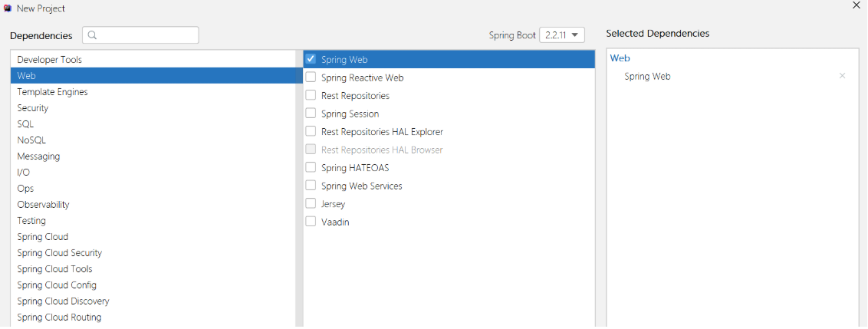Focus the Dependencies search field
Image resolution: width=868 pixels, height=329 pixels.
point(140,35)
